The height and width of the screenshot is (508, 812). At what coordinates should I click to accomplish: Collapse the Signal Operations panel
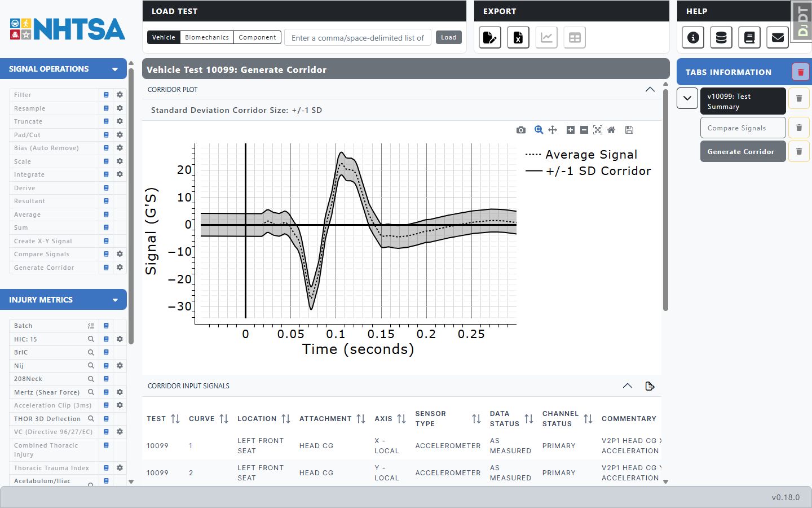click(115, 69)
